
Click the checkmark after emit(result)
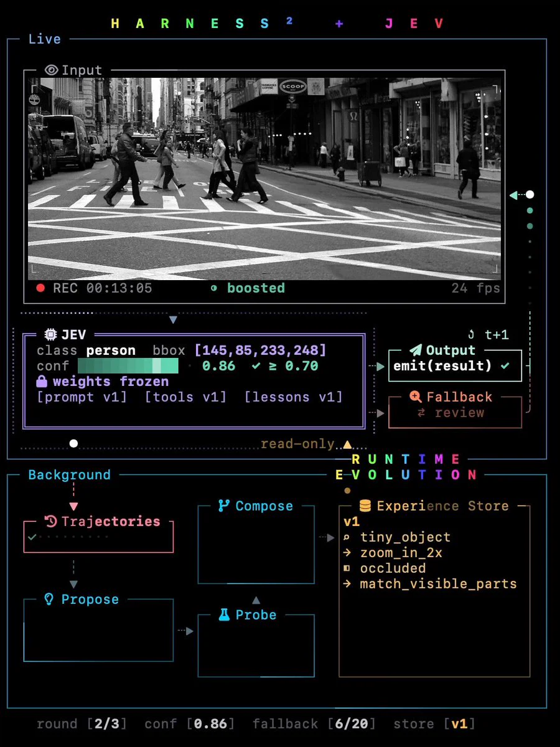tap(505, 366)
